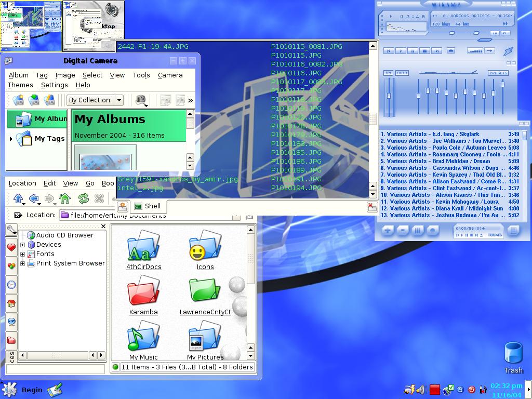
Task: Click the remove (−) button in Winamp playlist
Action: click(403, 231)
